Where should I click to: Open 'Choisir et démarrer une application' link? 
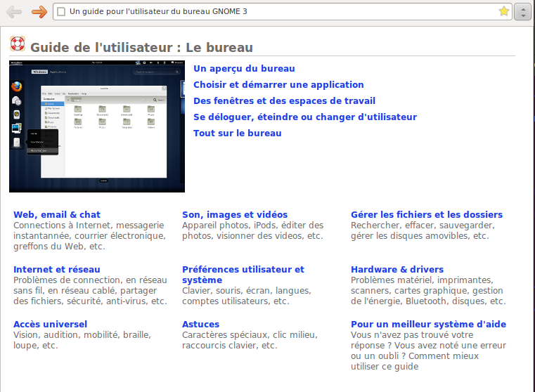click(278, 85)
